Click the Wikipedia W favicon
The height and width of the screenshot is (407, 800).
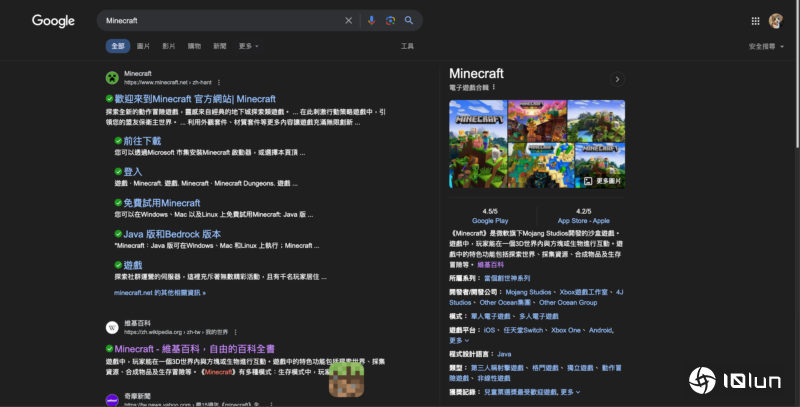pos(112,327)
